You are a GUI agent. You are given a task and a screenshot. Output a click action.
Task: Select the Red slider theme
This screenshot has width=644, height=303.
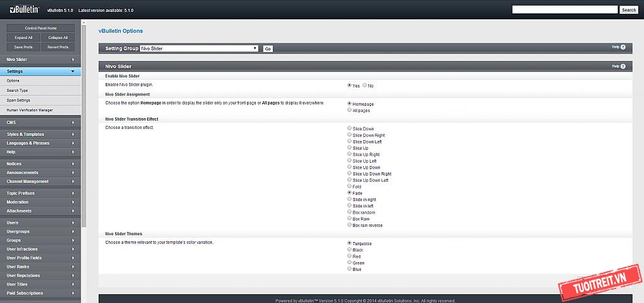(350, 256)
